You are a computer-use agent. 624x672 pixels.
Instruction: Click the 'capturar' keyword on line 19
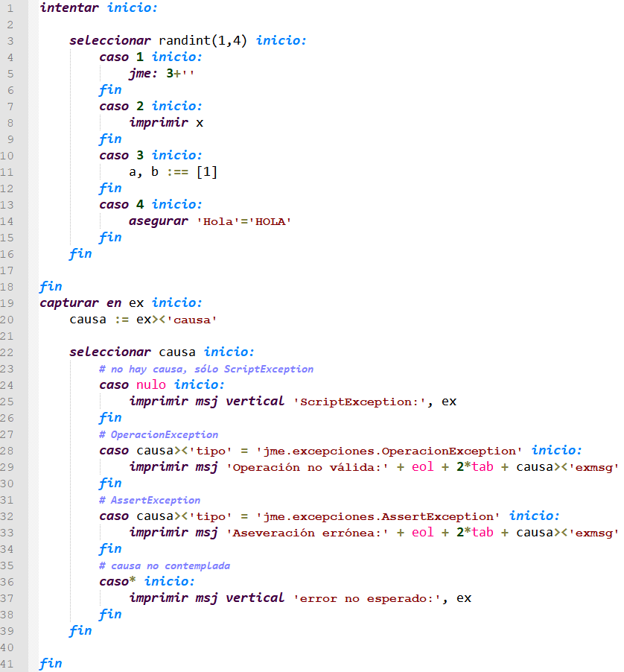(69, 303)
